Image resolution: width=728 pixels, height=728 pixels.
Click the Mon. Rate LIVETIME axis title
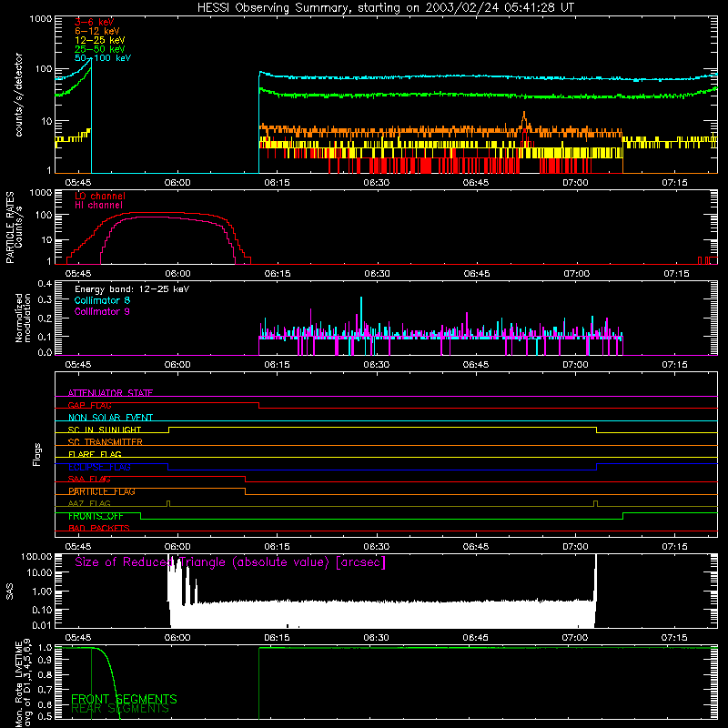23,682
